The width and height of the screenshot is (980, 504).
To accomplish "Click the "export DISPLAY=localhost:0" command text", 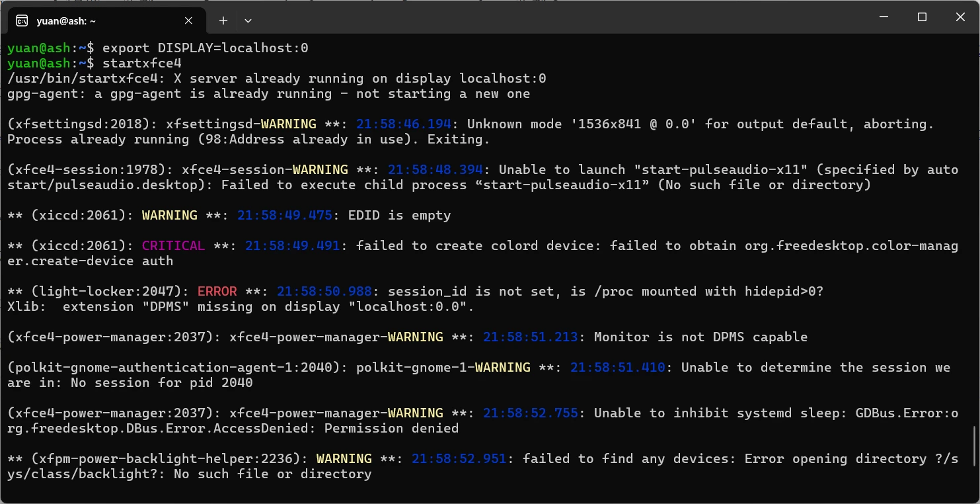I will 206,48.
